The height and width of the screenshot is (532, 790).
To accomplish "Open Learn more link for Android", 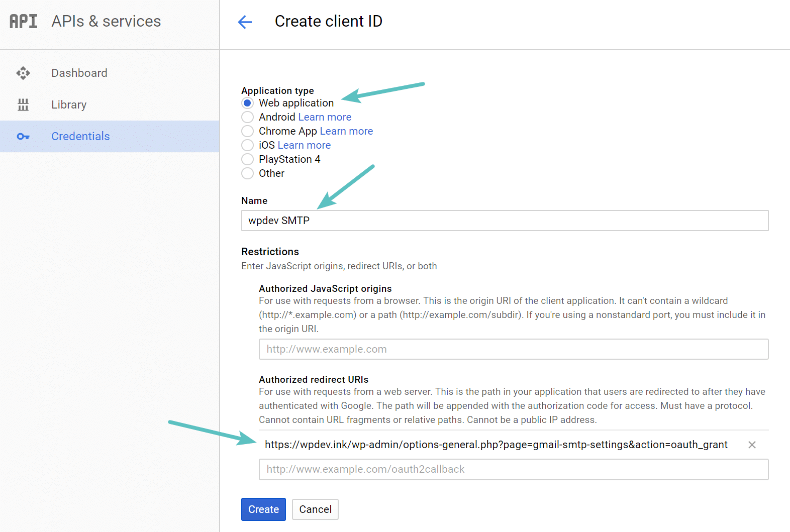I will tap(325, 117).
